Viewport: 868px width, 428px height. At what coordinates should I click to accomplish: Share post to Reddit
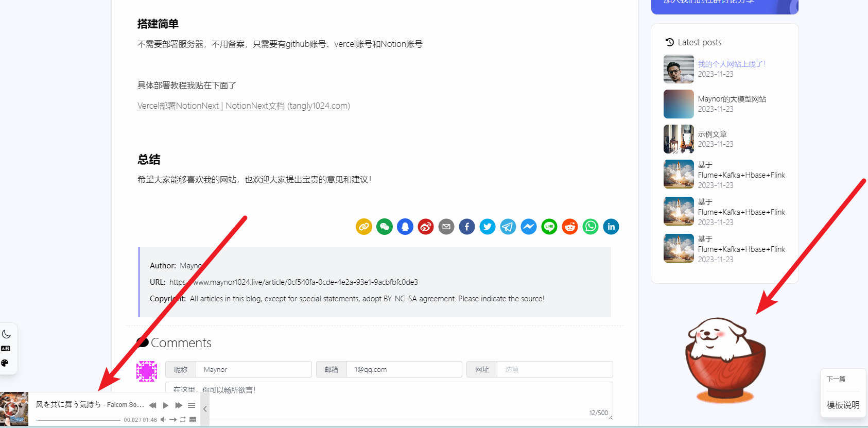[x=570, y=227]
